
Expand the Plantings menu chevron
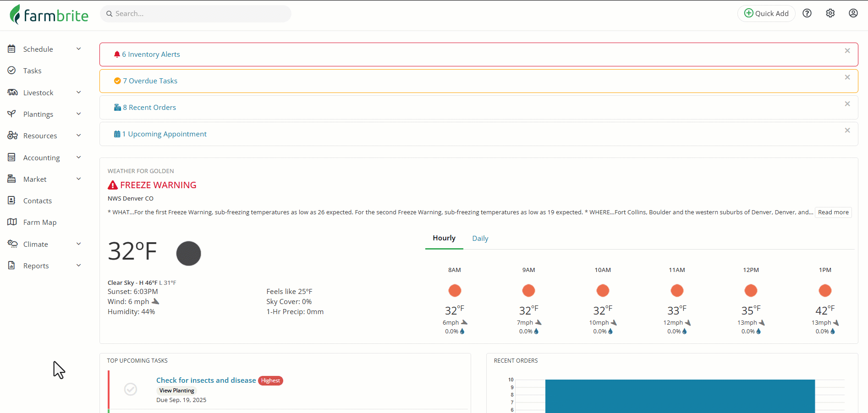pyautogui.click(x=79, y=114)
